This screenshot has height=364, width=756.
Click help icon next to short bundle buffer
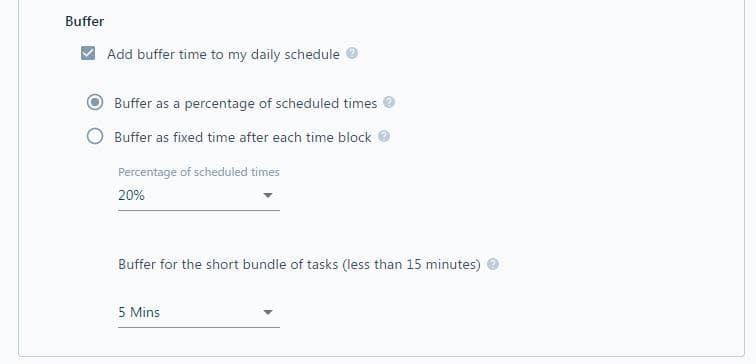493,264
